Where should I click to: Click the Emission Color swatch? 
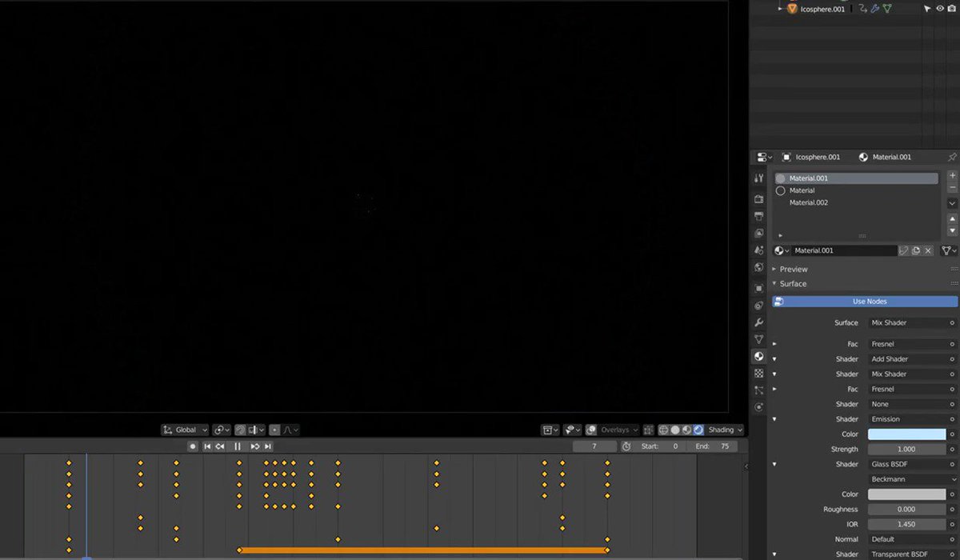906,434
